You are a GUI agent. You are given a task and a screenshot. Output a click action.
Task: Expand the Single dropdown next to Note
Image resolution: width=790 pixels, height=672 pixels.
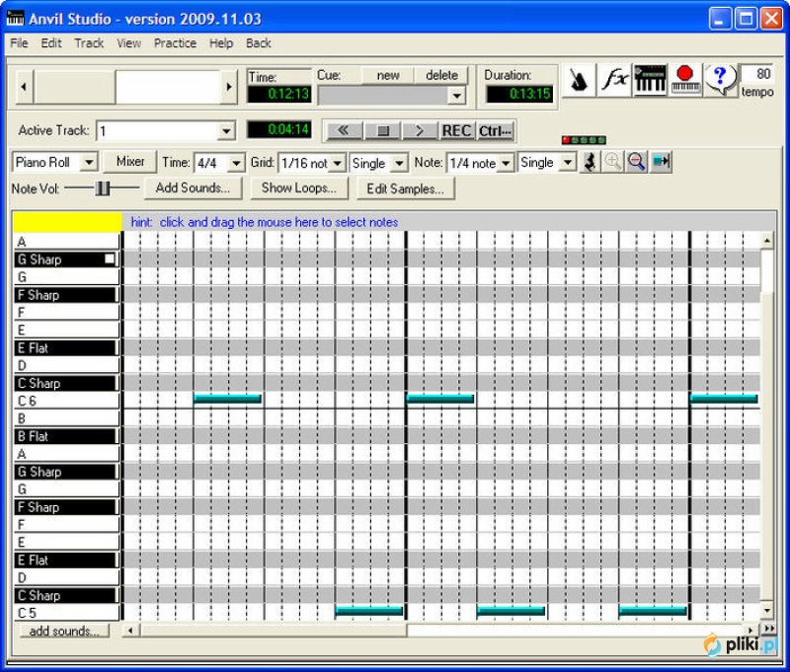(568, 163)
